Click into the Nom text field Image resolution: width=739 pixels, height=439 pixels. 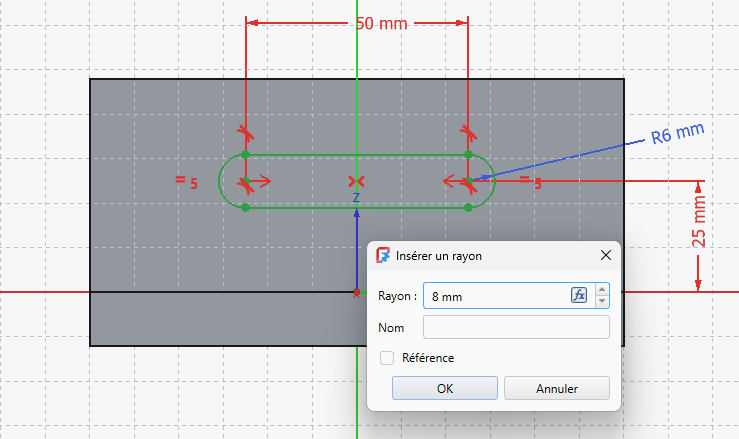pos(515,327)
